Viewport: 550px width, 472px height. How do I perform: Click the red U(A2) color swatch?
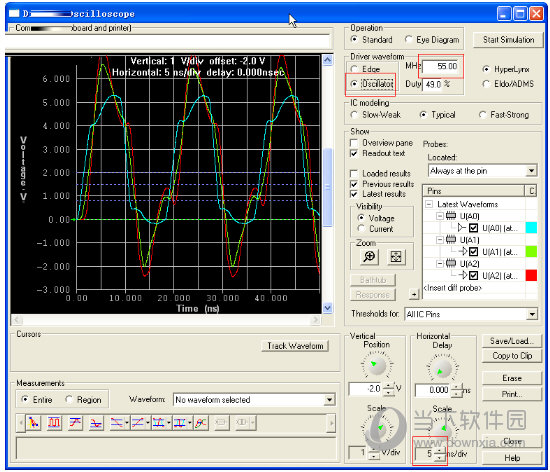click(531, 275)
